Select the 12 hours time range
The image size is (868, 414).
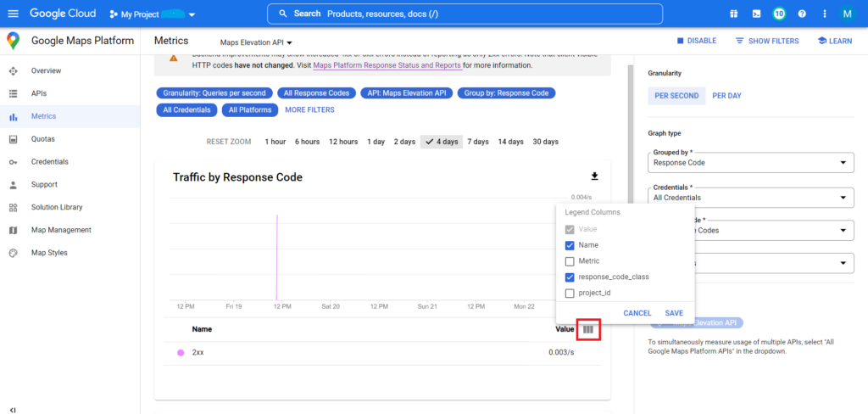343,142
